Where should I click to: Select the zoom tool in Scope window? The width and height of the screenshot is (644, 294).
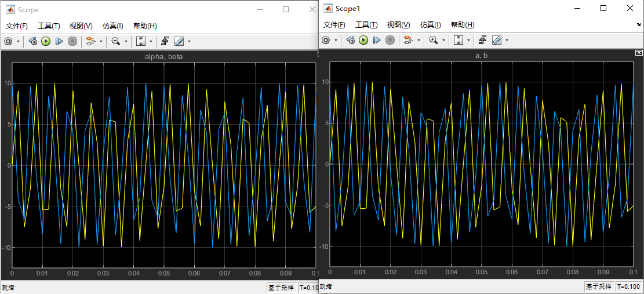click(116, 41)
